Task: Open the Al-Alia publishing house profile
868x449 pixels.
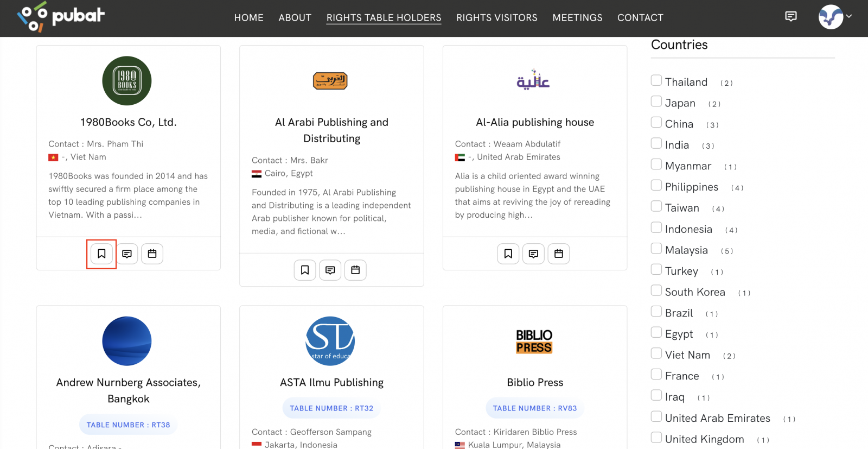Action: click(x=534, y=122)
